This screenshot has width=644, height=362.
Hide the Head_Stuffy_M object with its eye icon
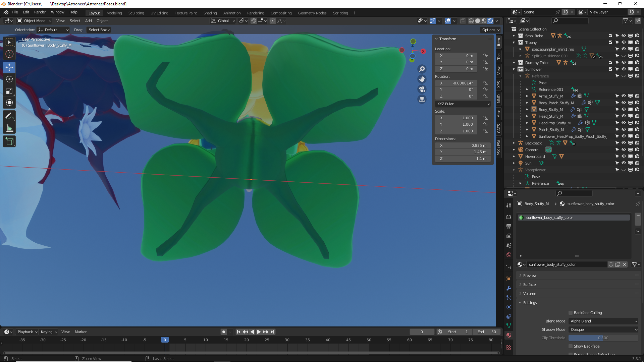[624, 116]
